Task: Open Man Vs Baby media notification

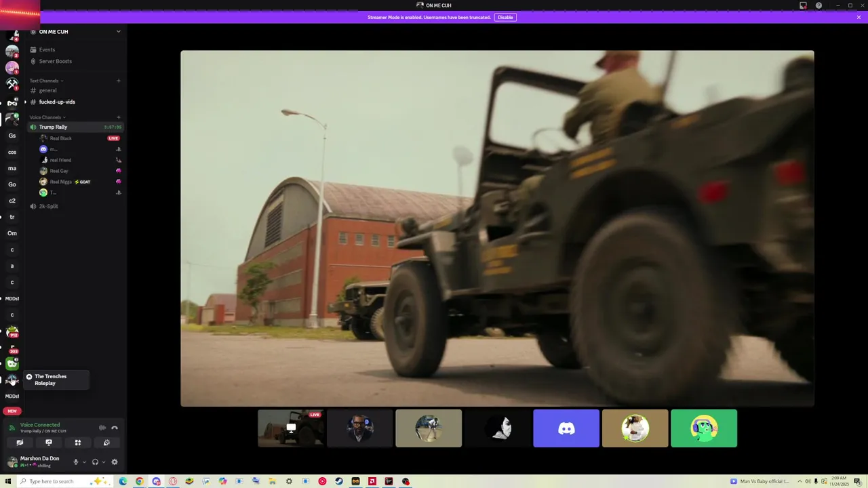Action: (759, 481)
